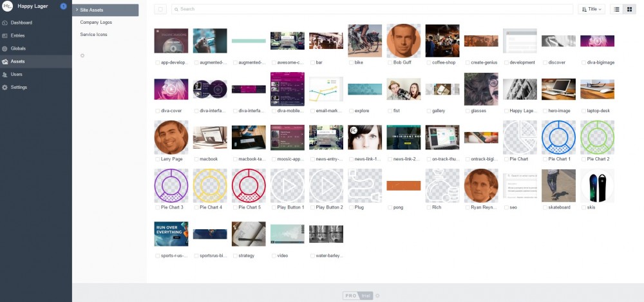Click the search magnifier icon
Screen dimensions: 644x302
tap(176, 9)
